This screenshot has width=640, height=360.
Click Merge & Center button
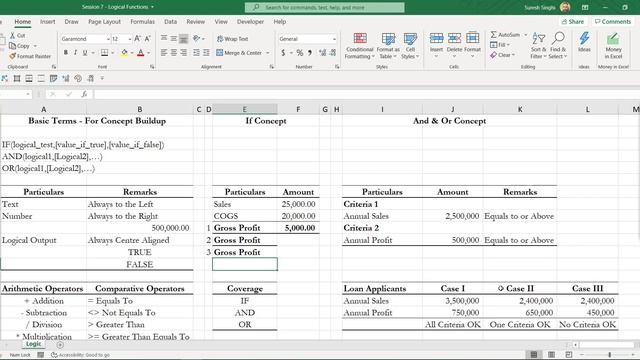pos(239,53)
